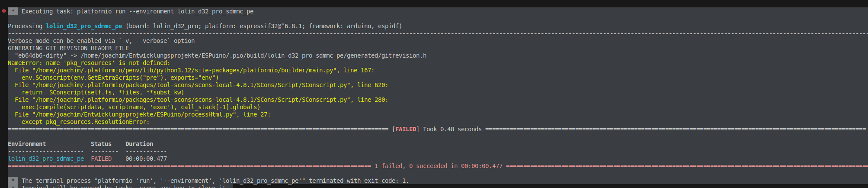The image size is (868, 188).
Task: Click the 00:00:00.477 duration value in table
Action: coord(146,159)
